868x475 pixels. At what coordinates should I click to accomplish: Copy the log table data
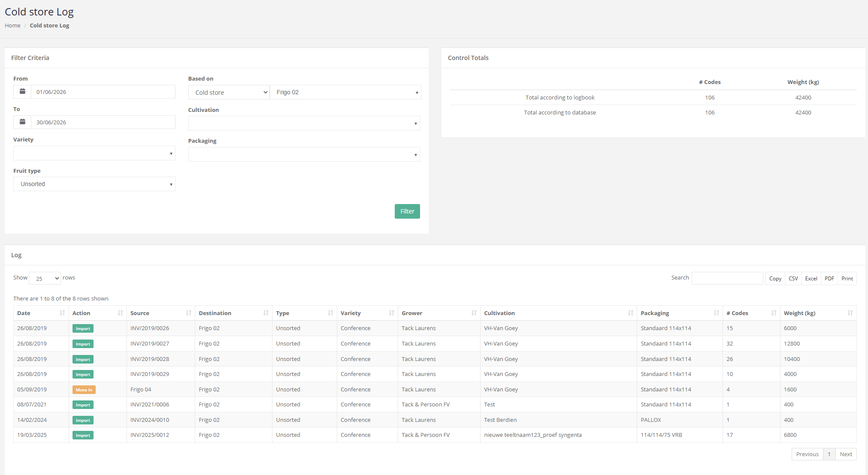click(x=775, y=279)
